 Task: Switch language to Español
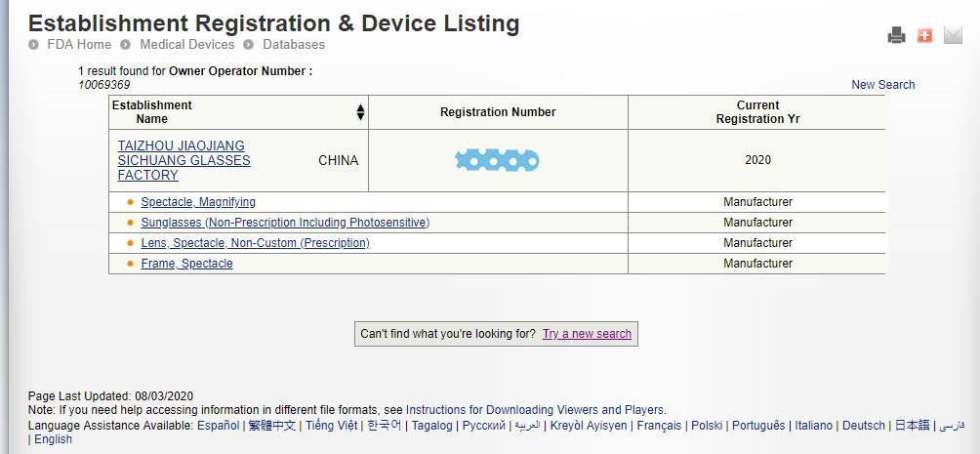pos(218,426)
